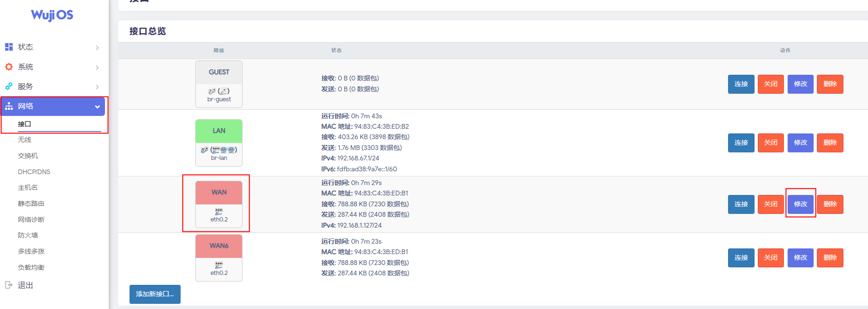Click the status menu grid icon
868x309 pixels.
(x=9, y=47)
